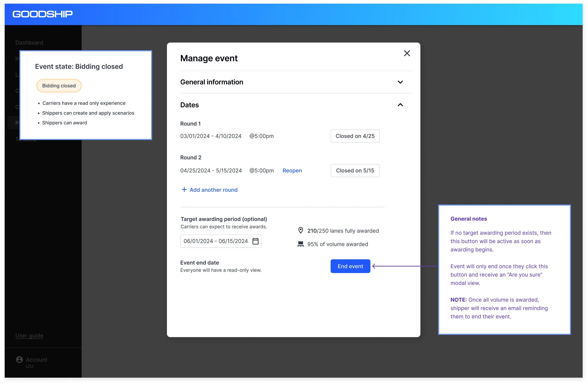Open the User guide link

coord(29,335)
